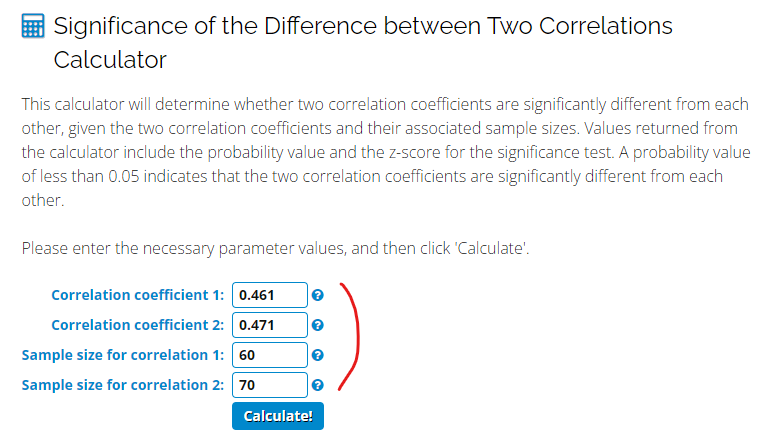This screenshot has height=434, width=770.
Task: Open help for Correlation coefficient 1
Action: pos(317,295)
